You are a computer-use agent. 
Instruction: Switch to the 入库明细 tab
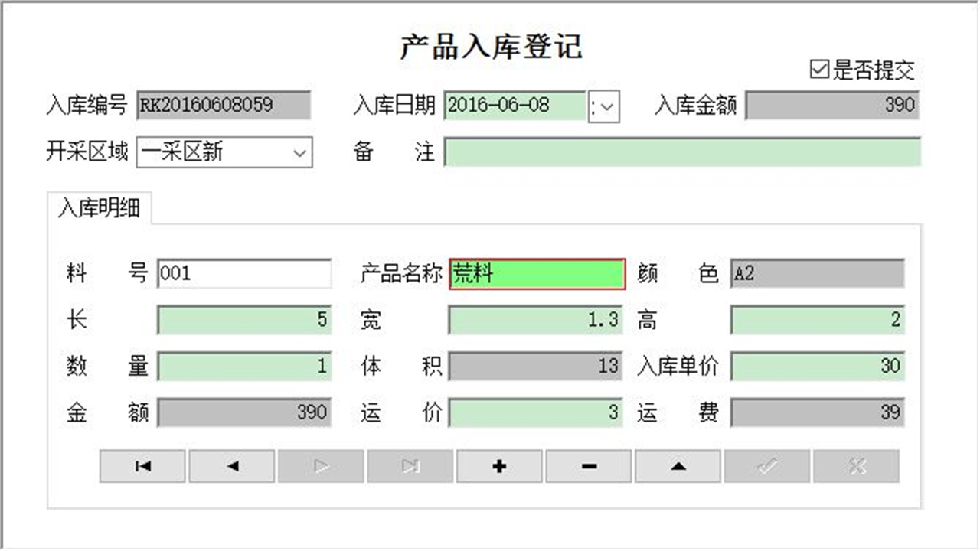(100, 206)
